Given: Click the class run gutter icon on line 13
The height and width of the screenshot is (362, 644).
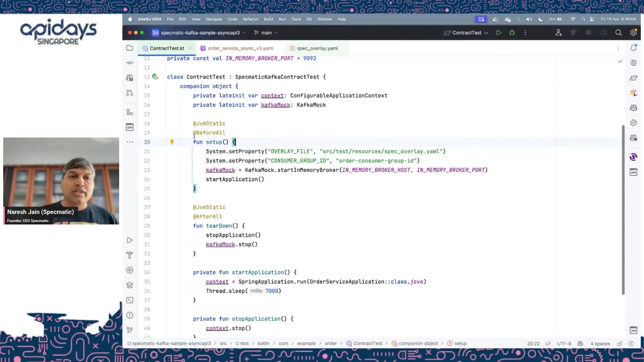Looking at the screenshot, I should (x=155, y=77).
